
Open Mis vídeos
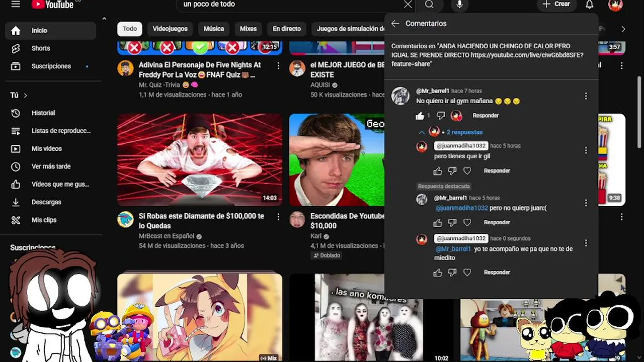pos(51,149)
